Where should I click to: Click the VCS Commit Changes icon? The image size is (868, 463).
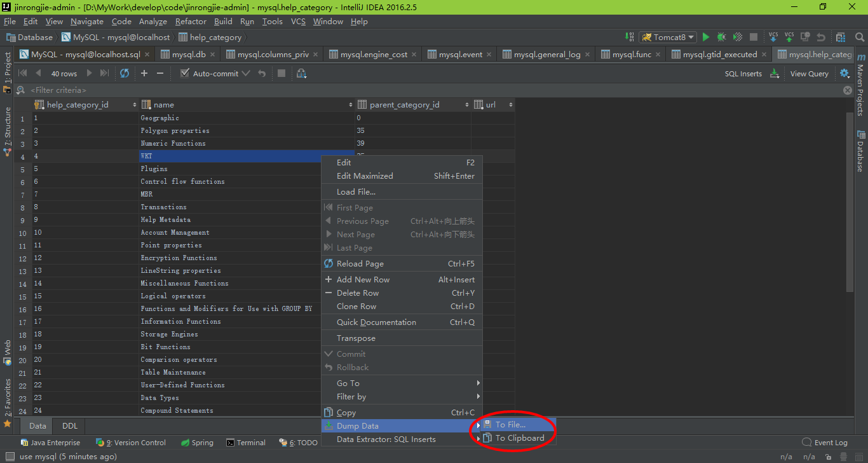coord(789,38)
